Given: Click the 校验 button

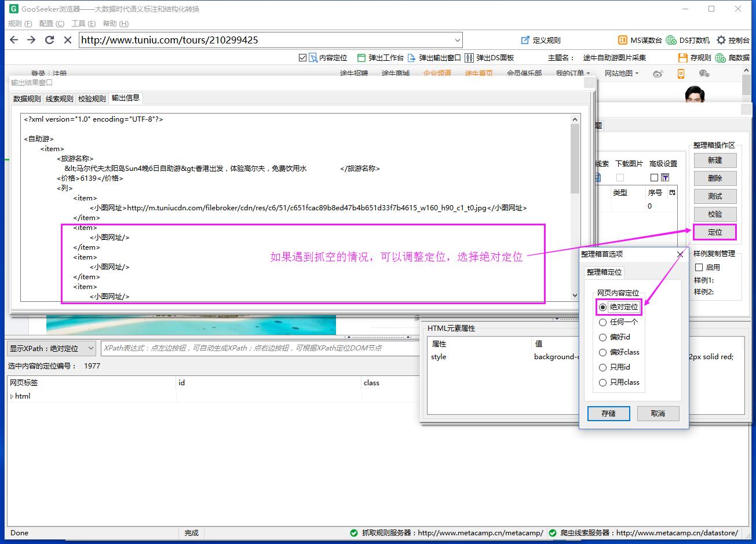Looking at the screenshot, I should [715, 214].
